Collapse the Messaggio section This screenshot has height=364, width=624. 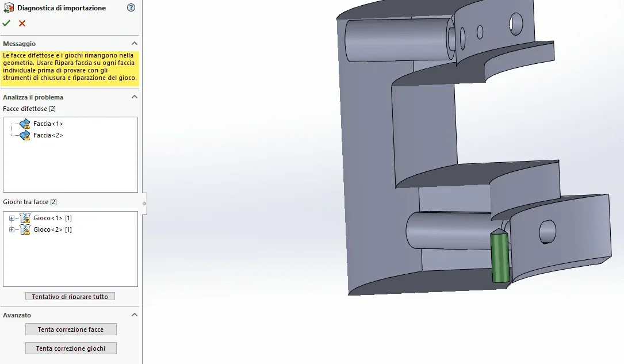pos(135,43)
